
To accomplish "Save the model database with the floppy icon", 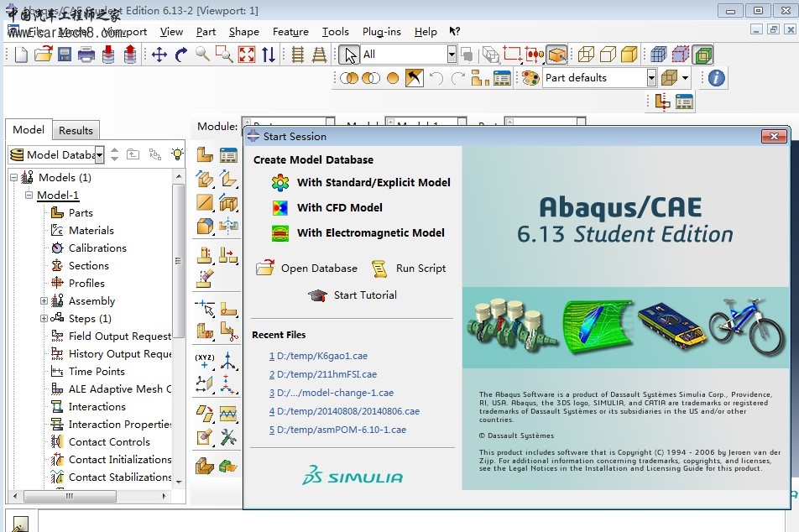I will 65,54.
